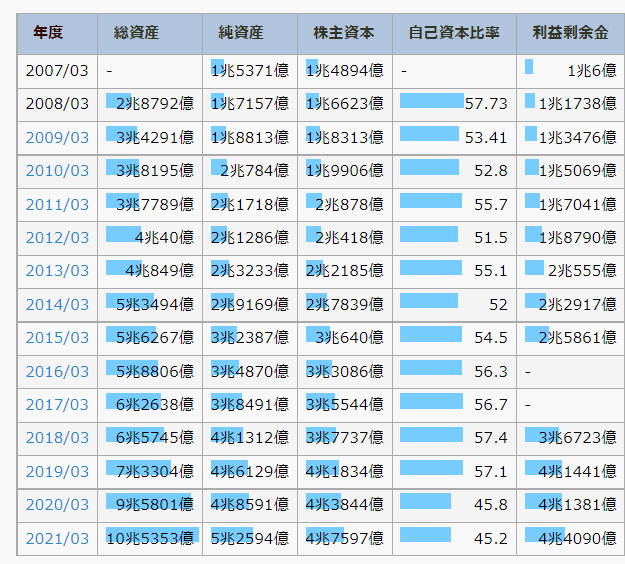Select the 4兆7597億 shareholder equity cell

coord(345,539)
